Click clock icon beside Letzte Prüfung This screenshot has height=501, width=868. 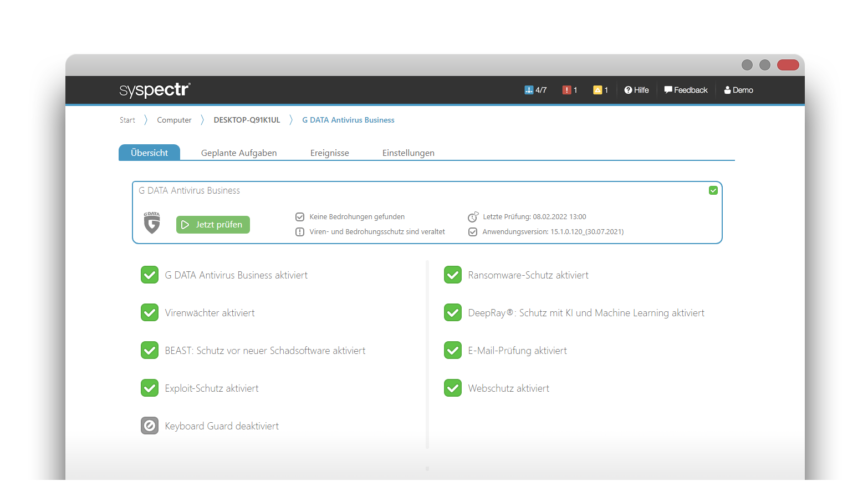[x=473, y=217]
